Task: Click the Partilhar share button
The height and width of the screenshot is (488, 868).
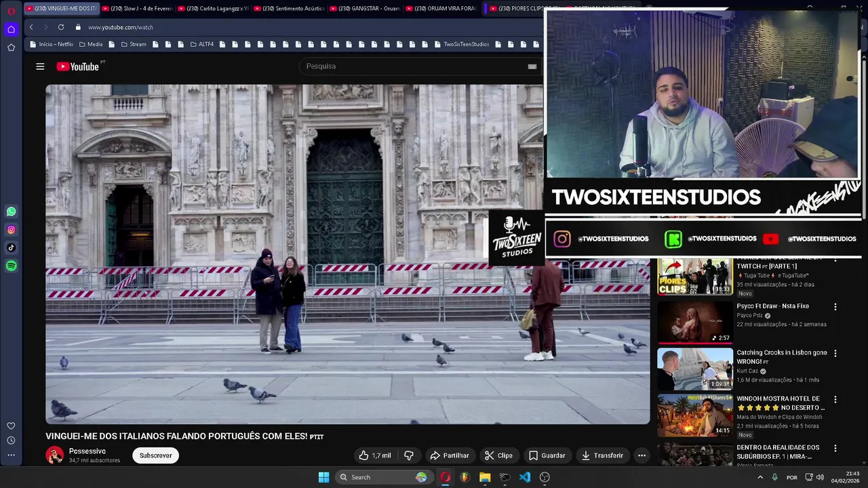Action: pyautogui.click(x=450, y=455)
